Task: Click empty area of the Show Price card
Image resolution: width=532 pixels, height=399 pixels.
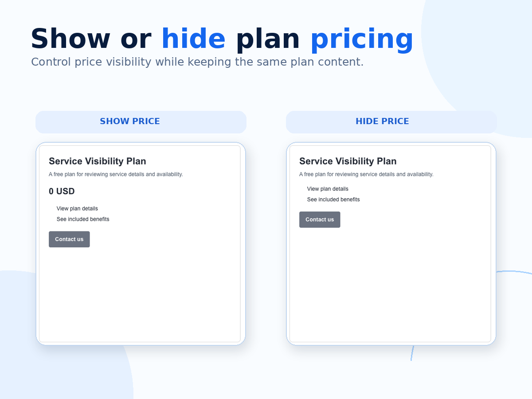Action: [140, 297]
